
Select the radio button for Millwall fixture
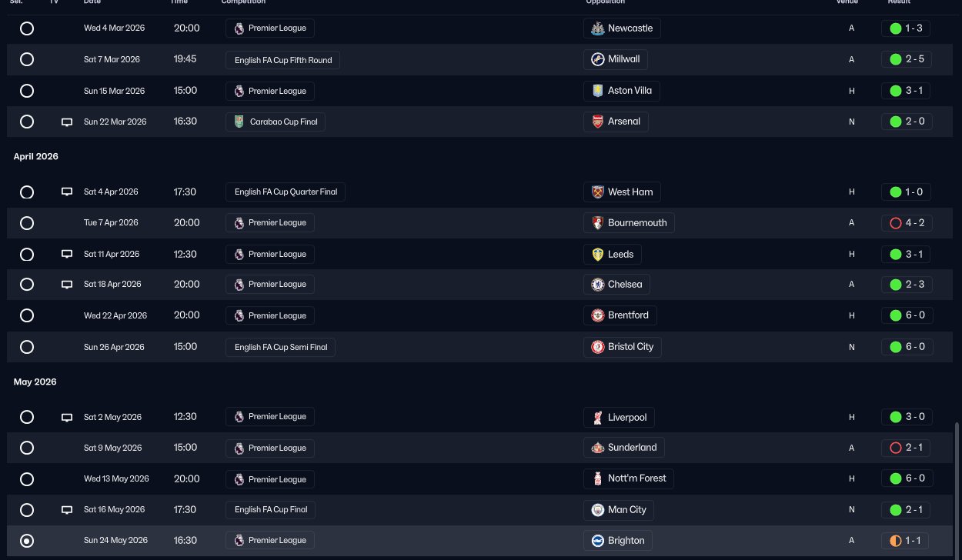[27, 59]
